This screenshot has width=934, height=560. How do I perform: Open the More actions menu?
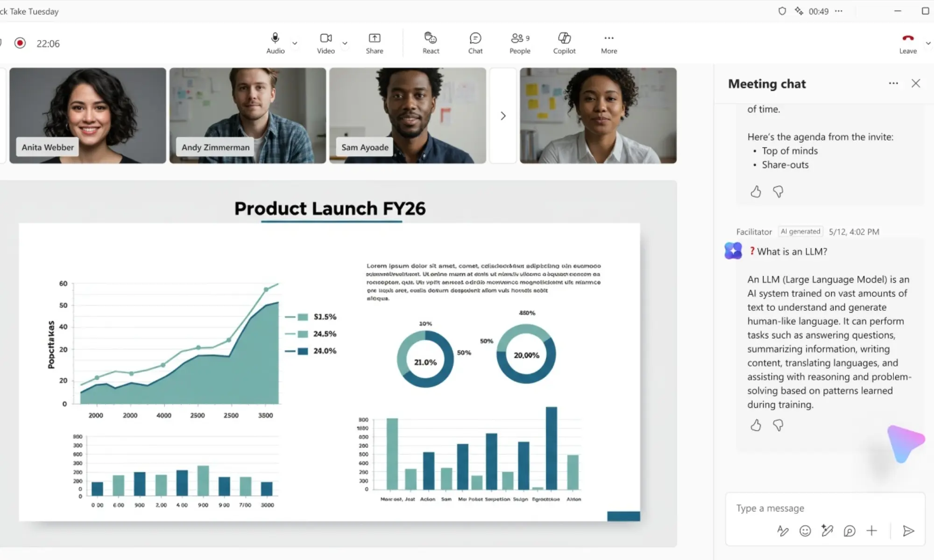(x=609, y=43)
